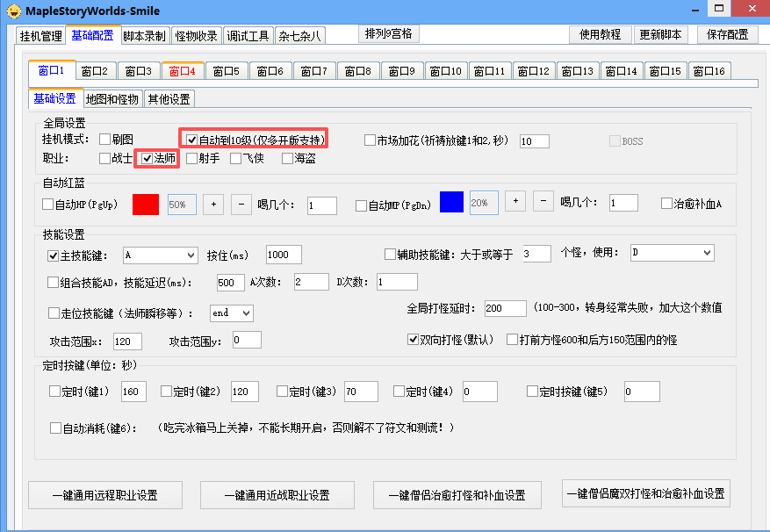
Task: Enable 自动消耗(键6) checkbox
Action: (55, 428)
